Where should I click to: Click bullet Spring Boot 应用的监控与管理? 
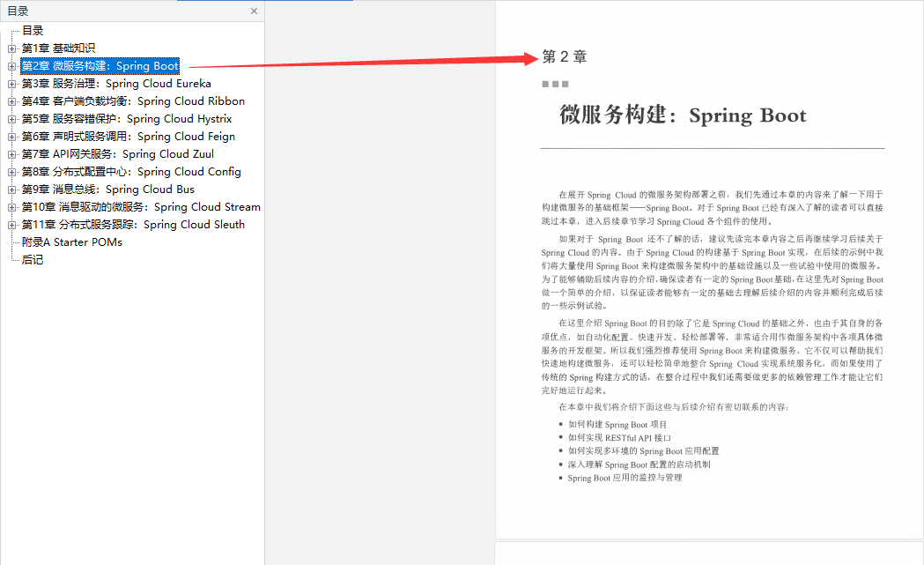pos(625,478)
